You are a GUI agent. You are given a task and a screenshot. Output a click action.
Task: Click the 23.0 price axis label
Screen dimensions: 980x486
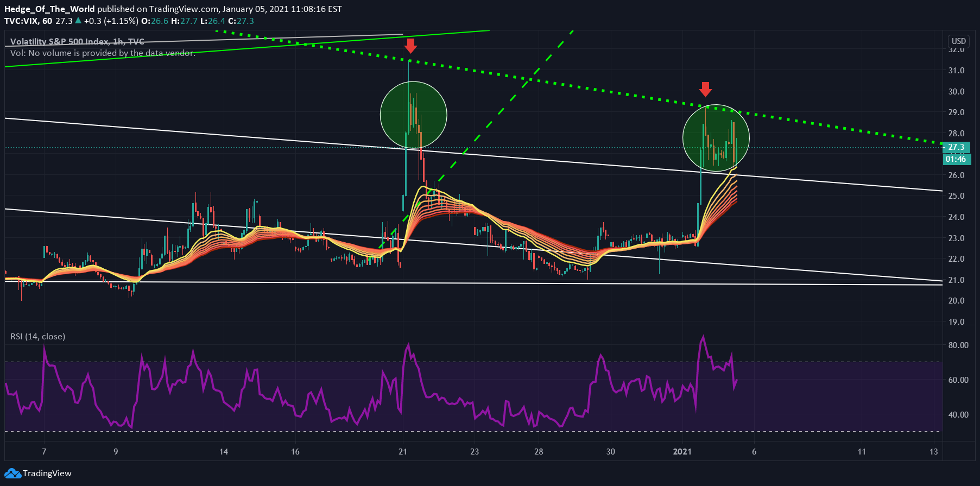click(x=957, y=238)
